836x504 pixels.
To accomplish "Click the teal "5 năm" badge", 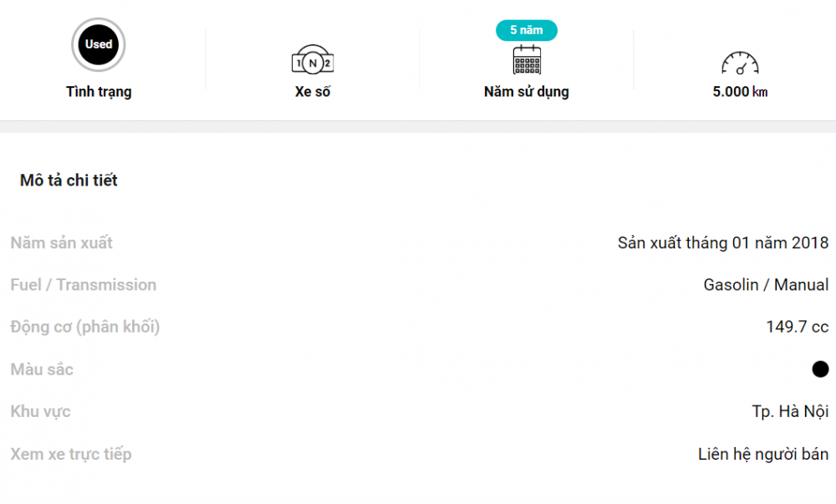I will [x=527, y=30].
